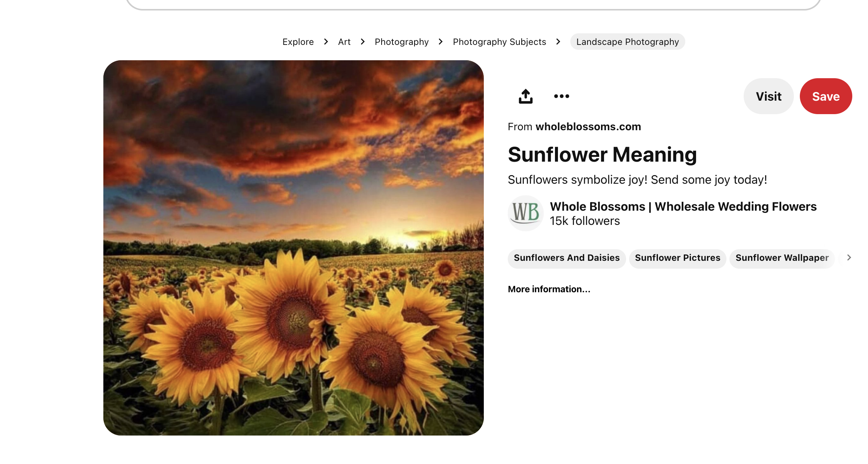Save the sunflower pin
This screenshot has width=868, height=464.
coord(826,96)
